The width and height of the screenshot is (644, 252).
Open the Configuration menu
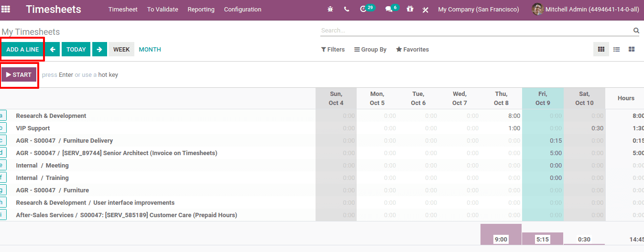(242, 10)
